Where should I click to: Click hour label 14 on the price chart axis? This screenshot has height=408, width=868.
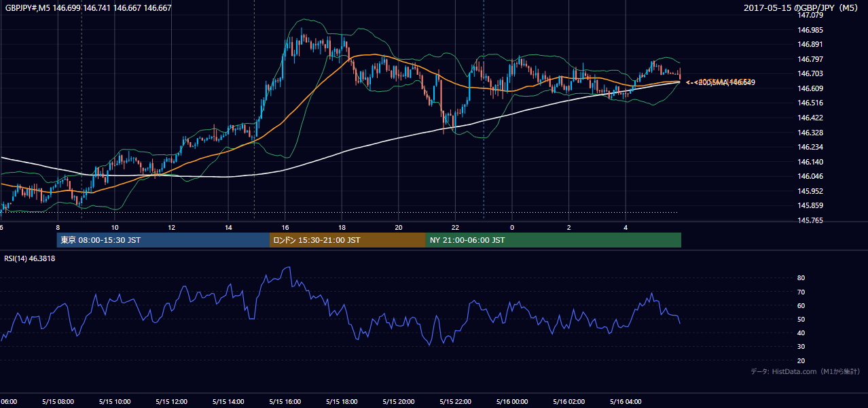pos(228,227)
